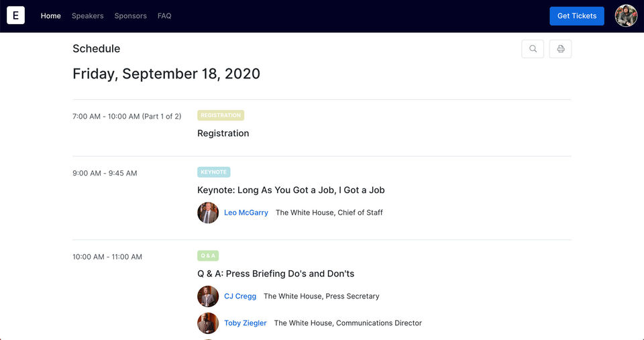Open the Keynote: Long As You Got a Job session
This screenshot has height=340, width=644.
pos(290,190)
